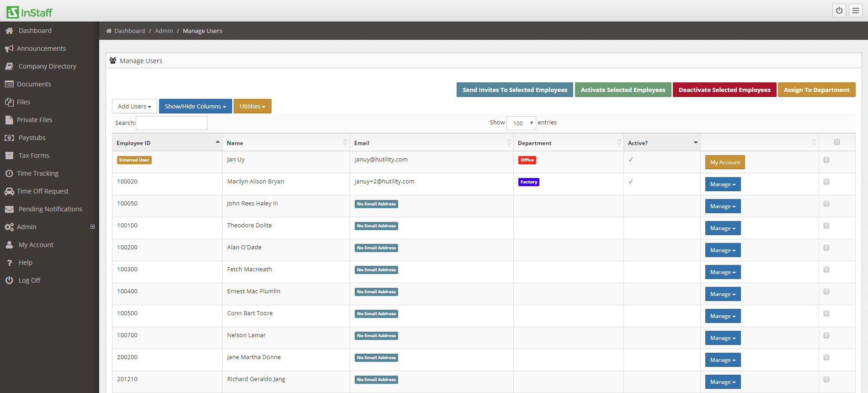Tick Fetch MacHeath's checkbox
Viewport: 868px width, 393px height.
click(x=826, y=269)
